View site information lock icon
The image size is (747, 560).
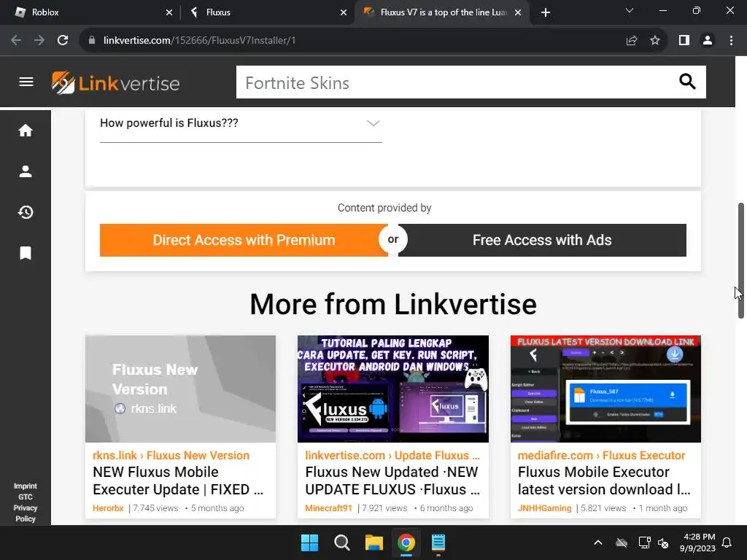point(92,41)
